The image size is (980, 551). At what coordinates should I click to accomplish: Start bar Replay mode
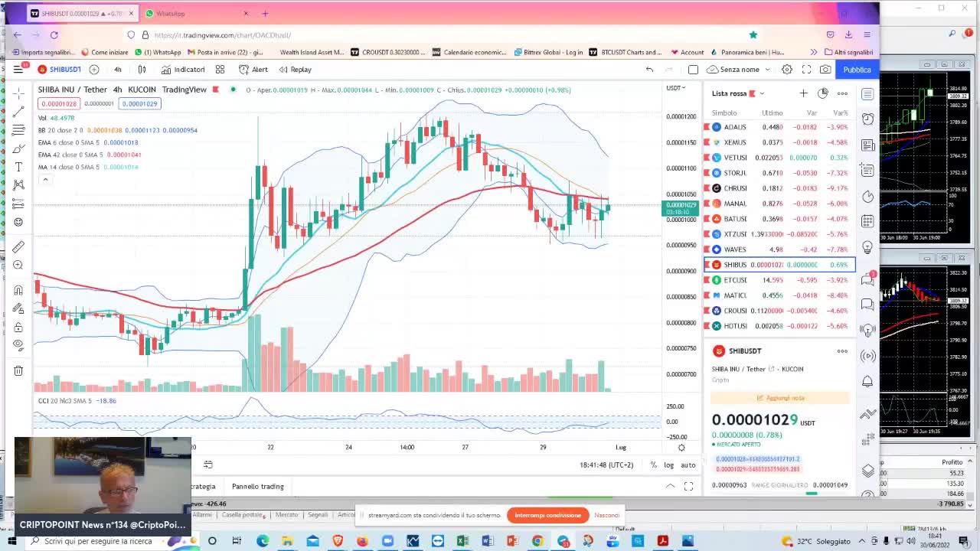[296, 70]
